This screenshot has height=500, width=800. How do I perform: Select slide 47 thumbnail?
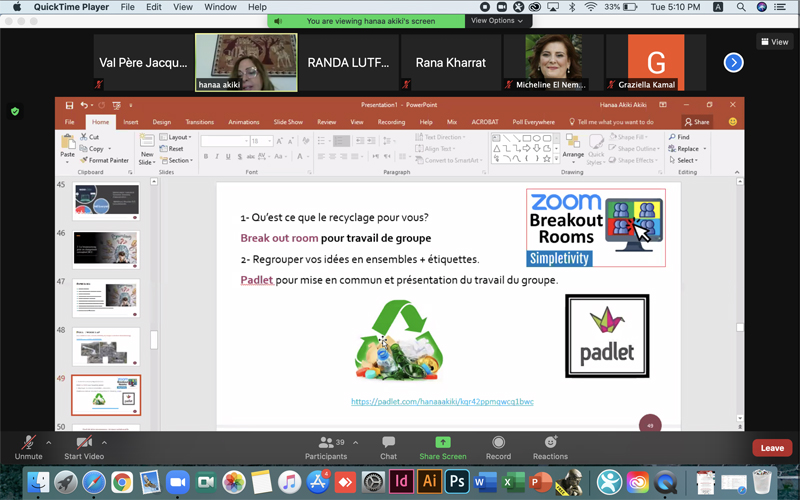click(x=106, y=298)
